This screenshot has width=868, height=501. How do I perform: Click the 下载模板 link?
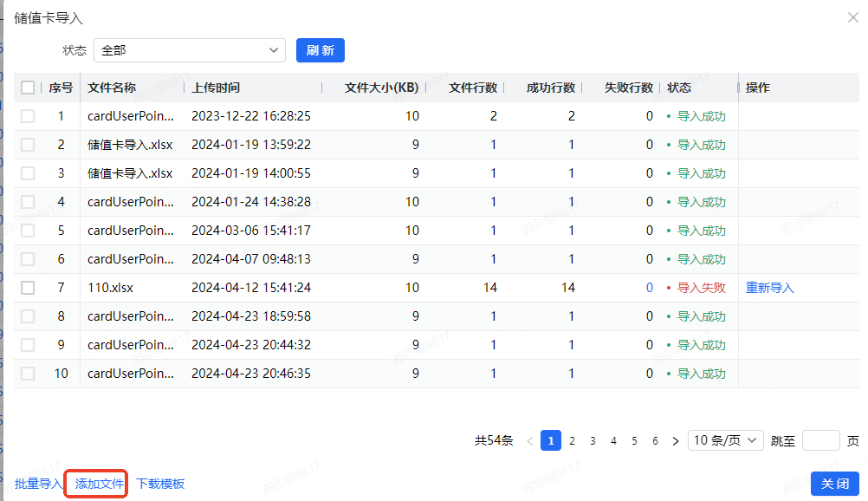[160, 484]
